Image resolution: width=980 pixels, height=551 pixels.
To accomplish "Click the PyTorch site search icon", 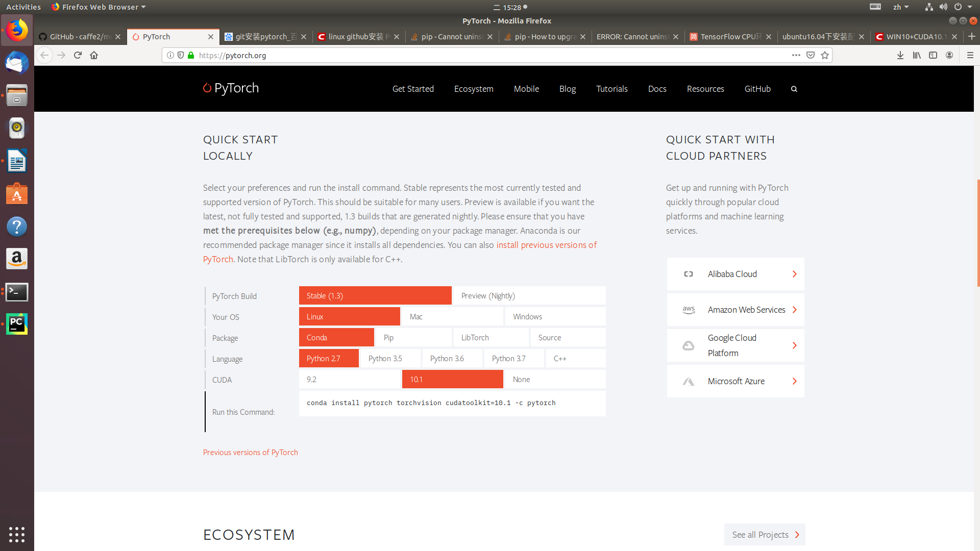I will point(794,89).
